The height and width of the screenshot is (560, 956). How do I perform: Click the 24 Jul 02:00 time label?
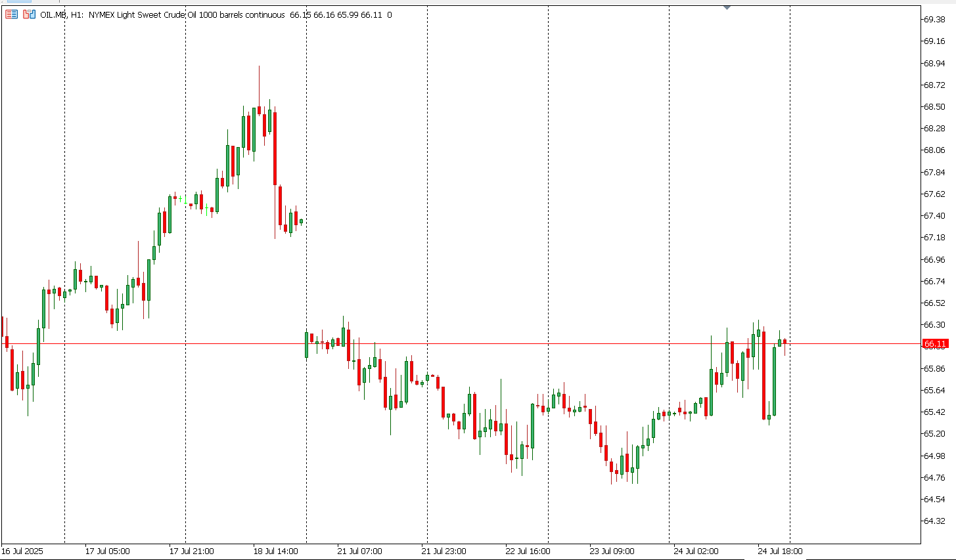coord(696,551)
